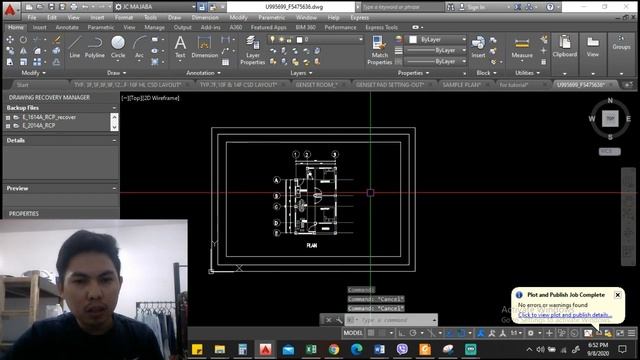Image resolution: width=640 pixels, height=360 pixels.
Task: Toggle MODEL space button
Action: [353, 333]
